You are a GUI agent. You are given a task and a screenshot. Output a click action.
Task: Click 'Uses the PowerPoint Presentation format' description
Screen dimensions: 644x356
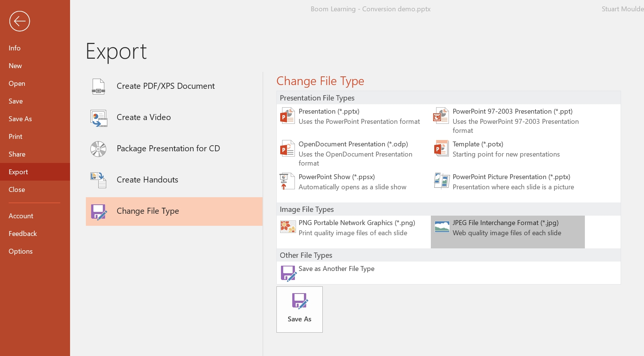point(359,122)
